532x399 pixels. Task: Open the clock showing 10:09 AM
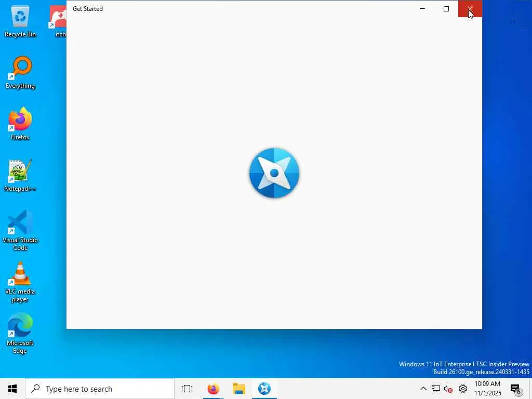click(x=487, y=389)
